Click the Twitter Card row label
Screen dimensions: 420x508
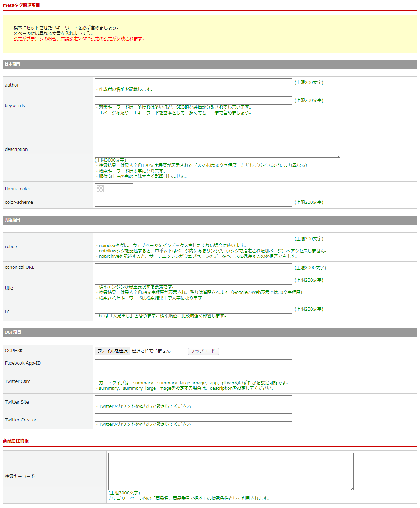(18, 381)
